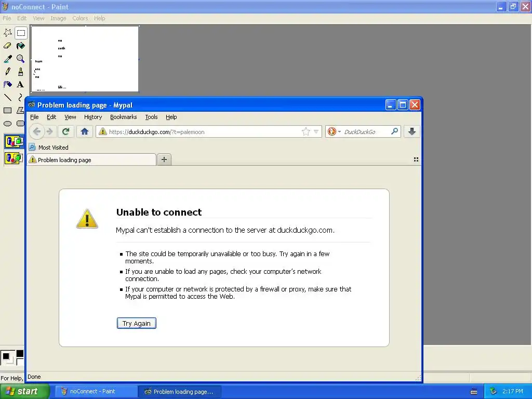
Task: Select the rectangular Select tool in Paint
Action: tap(21, 33)
